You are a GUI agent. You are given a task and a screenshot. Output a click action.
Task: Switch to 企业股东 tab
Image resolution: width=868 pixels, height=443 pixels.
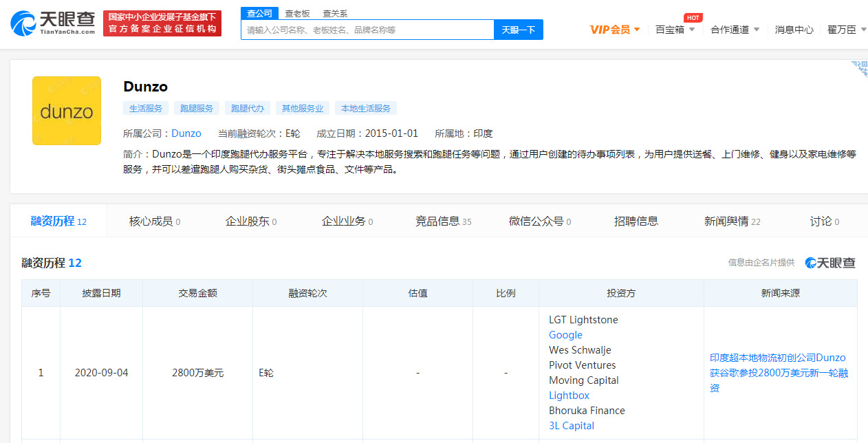pos(251,221)
